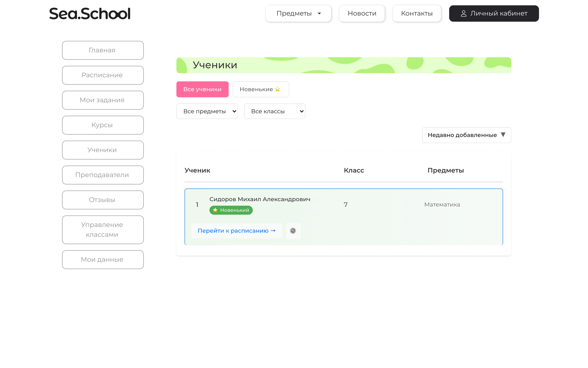This screenshot has width=588, height=368.
Task: Open the Контакты page
Action: click(x=417, y=13)
